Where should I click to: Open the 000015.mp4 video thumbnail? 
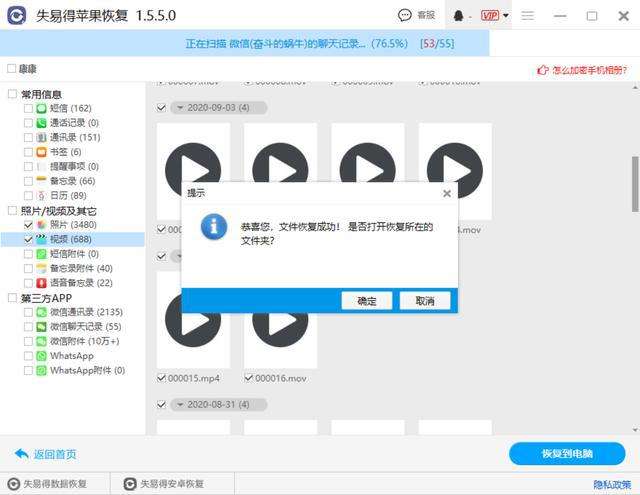[193, 320]
